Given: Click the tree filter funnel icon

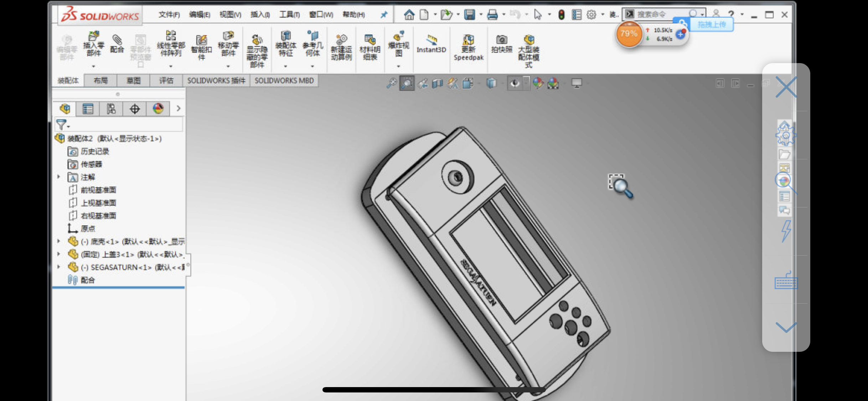Looking at the screenshot, I should pyautogui.click(x=61, y=124).
